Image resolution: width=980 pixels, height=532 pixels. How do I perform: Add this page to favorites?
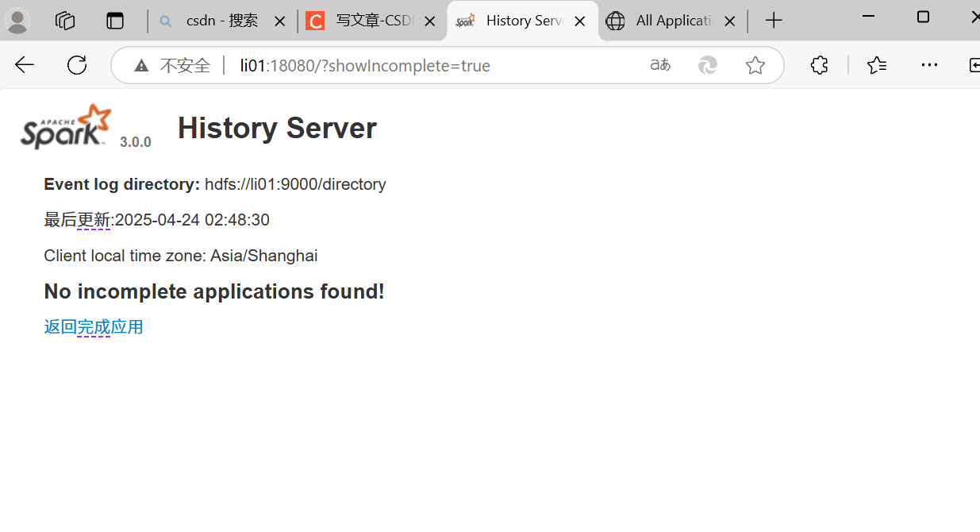coord(755,65)
